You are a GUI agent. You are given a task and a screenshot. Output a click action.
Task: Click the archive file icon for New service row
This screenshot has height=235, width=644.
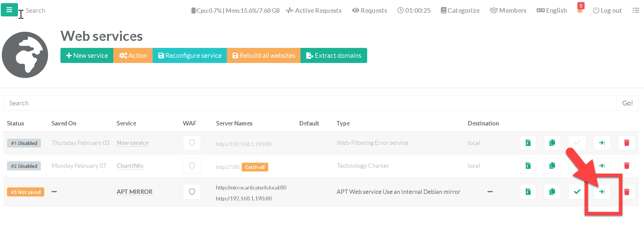click(x=528, y=143)
